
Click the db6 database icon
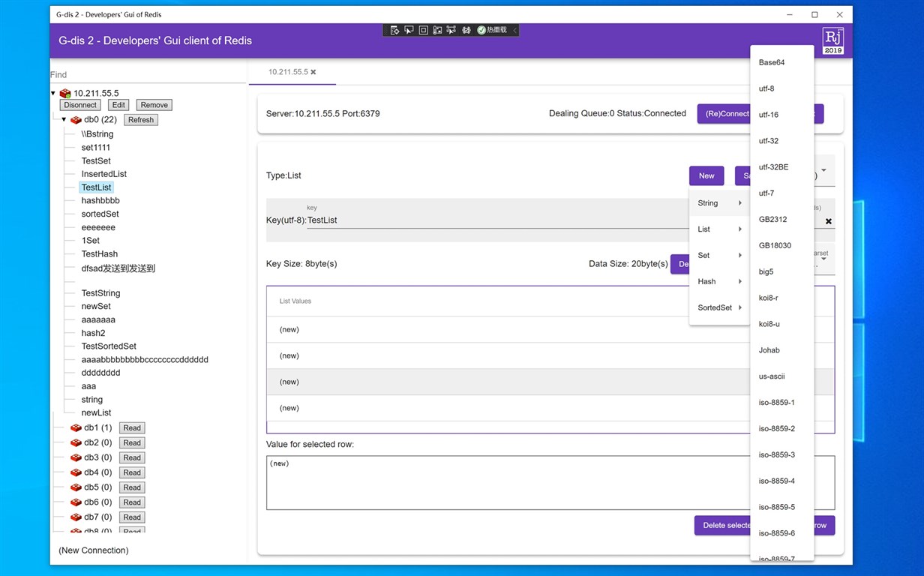(76, 502)
